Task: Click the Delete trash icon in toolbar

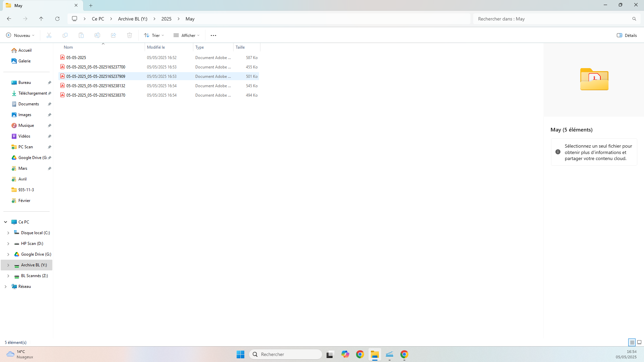Action: click(x=130, y=35)
